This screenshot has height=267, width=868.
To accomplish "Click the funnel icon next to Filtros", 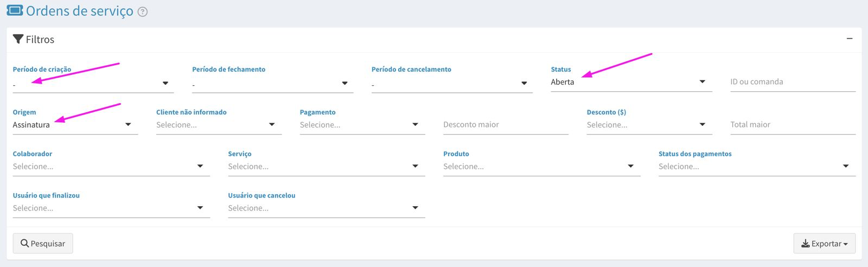I will coord(18,39).
